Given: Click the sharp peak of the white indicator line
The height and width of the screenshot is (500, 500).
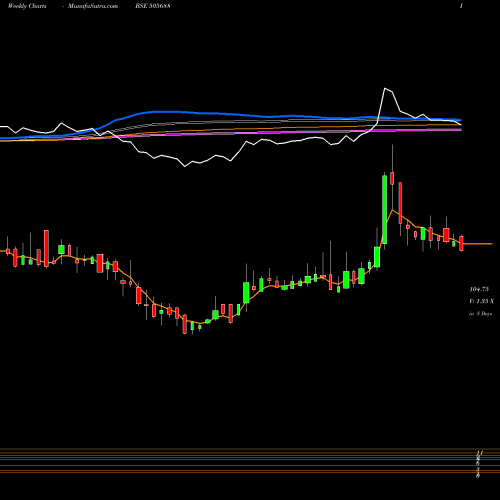Looking at the screenshot, I should 385,88.
